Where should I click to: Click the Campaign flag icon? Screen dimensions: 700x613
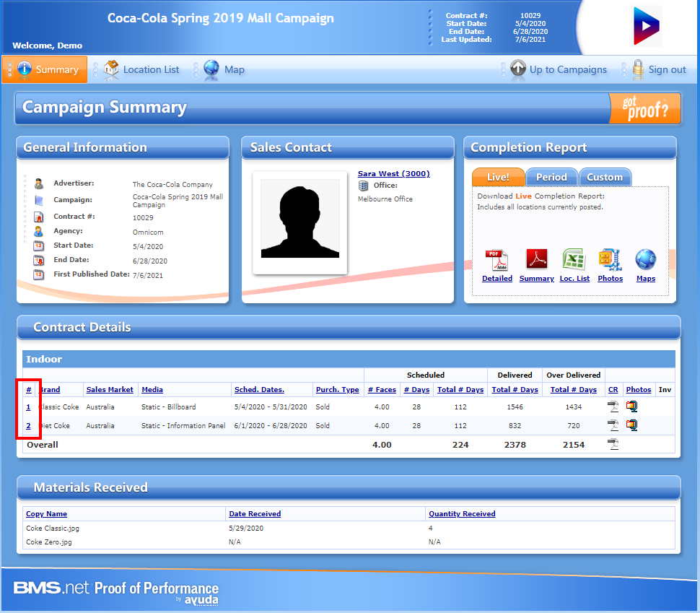(x=39, y=200)
